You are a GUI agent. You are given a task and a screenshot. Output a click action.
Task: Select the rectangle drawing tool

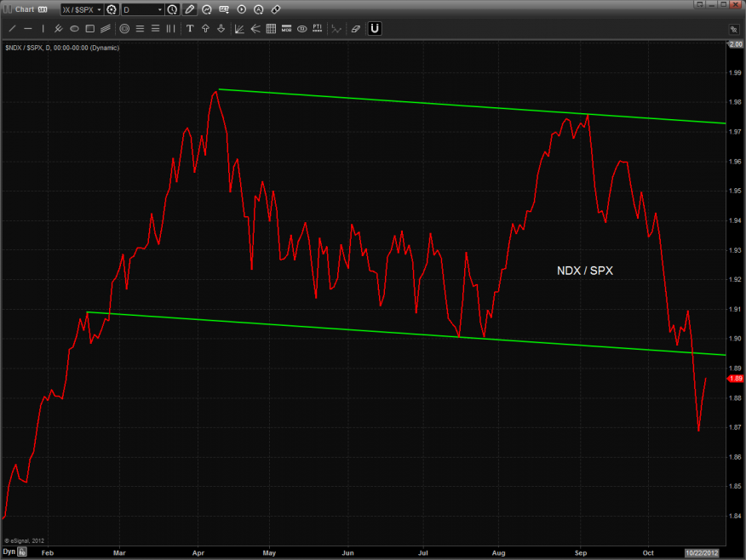90,29
